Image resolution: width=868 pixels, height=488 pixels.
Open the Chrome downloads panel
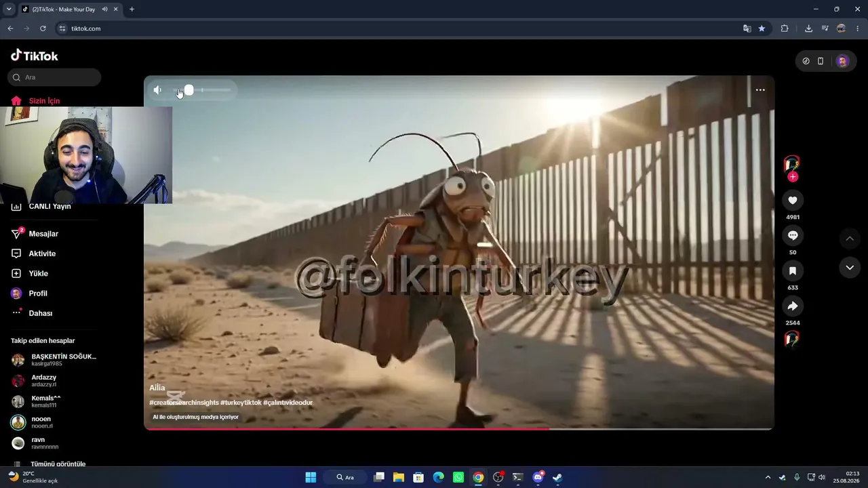[808, 28]
